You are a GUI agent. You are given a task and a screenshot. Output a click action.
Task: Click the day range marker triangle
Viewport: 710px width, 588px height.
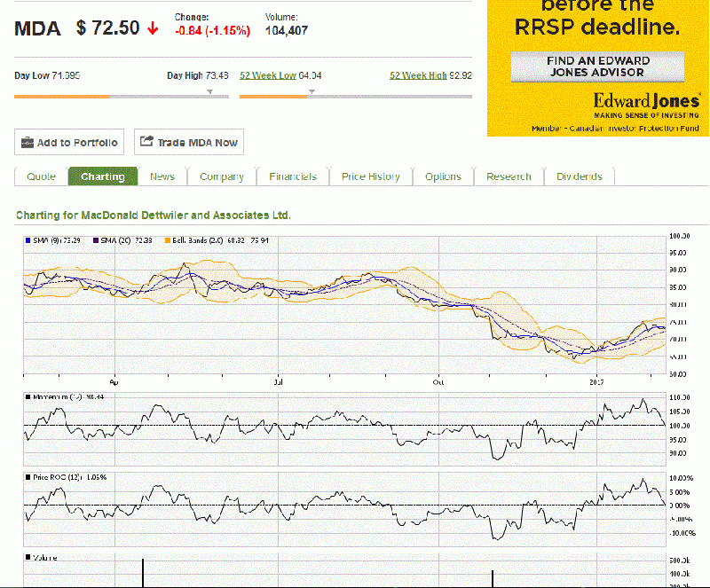pyautogui.click(x=209, y=92)
